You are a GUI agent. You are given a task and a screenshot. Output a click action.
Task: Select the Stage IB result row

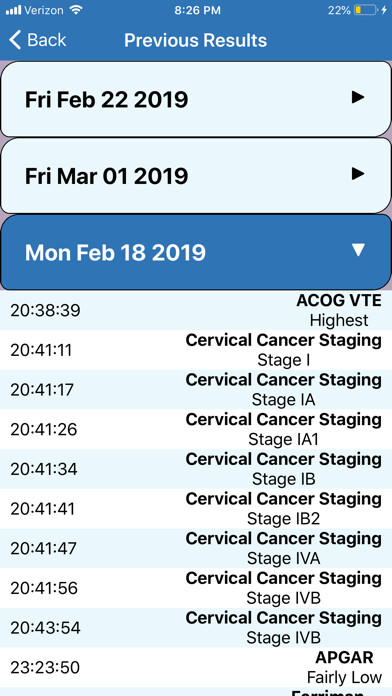click(x=196, y=469)
